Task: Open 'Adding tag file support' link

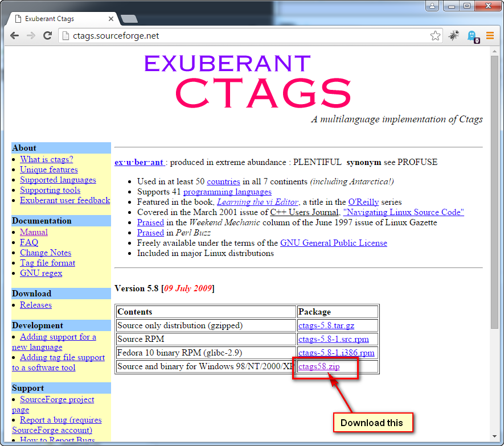Action: tap(62, 357)
